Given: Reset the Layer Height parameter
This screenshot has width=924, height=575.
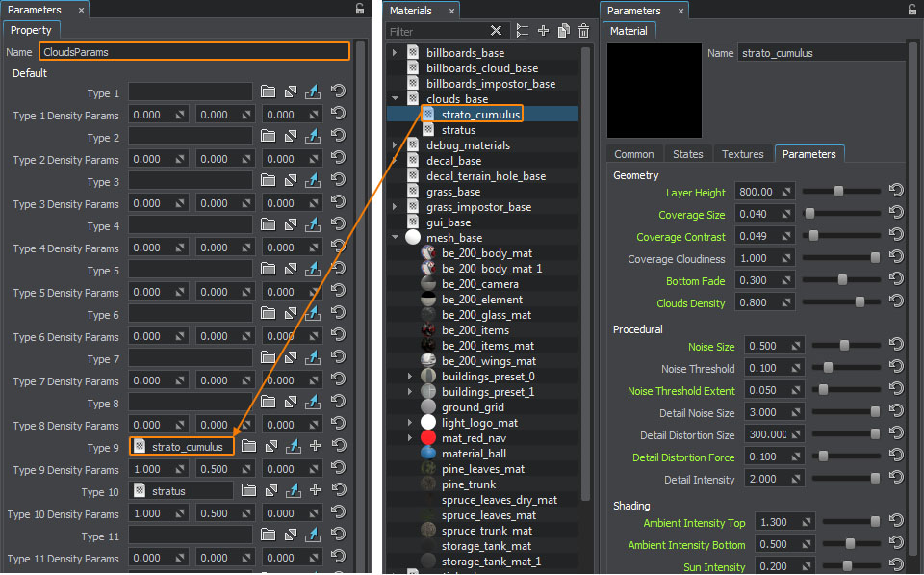Looking at the screenshot, I should pyautogui.click(x=896, y=191).
